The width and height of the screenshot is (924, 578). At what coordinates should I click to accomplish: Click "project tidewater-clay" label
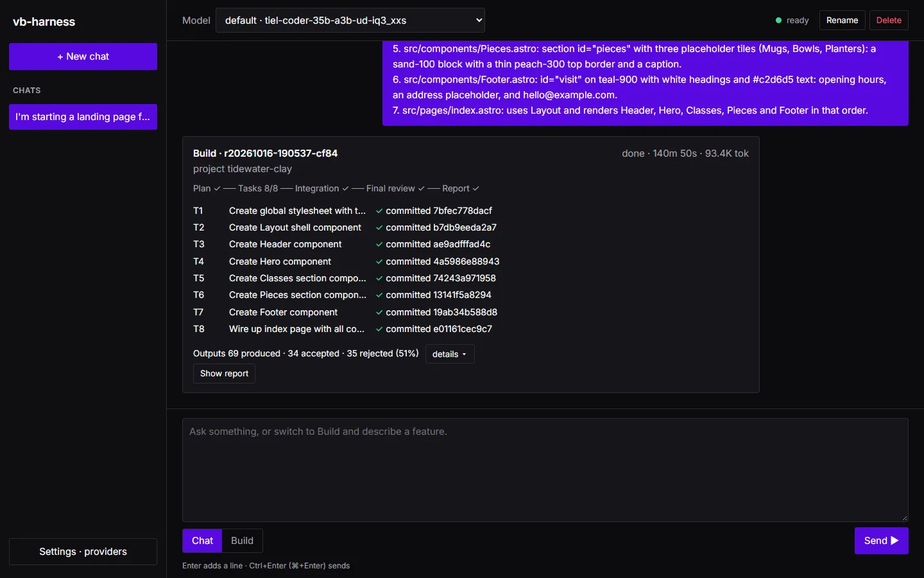(243, 169)
